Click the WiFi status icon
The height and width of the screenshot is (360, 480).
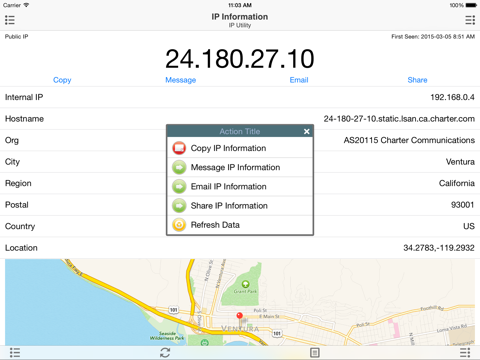point(26,5)
